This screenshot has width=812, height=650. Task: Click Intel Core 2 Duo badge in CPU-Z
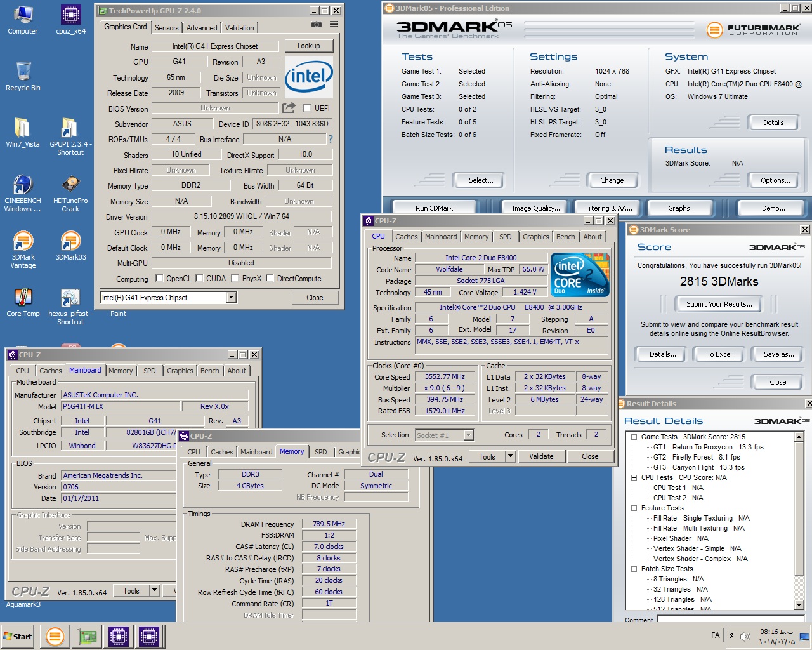tap(580, 274)
